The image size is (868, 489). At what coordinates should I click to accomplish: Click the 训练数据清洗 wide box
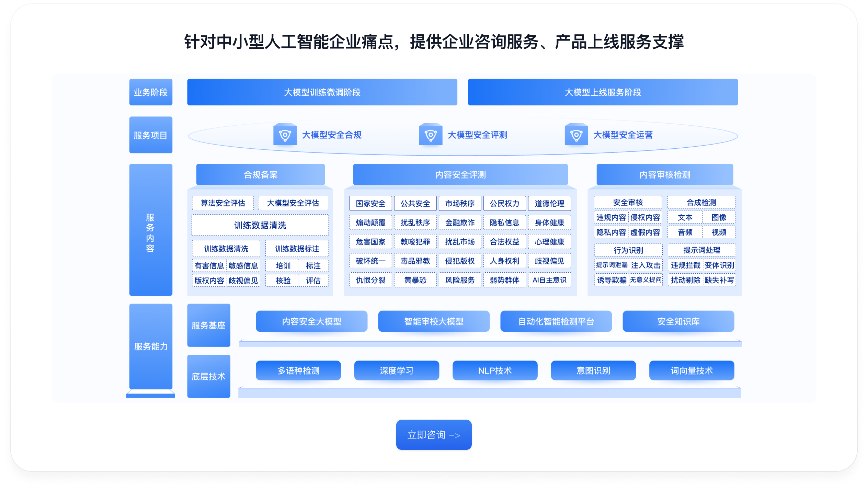[260, 225]
